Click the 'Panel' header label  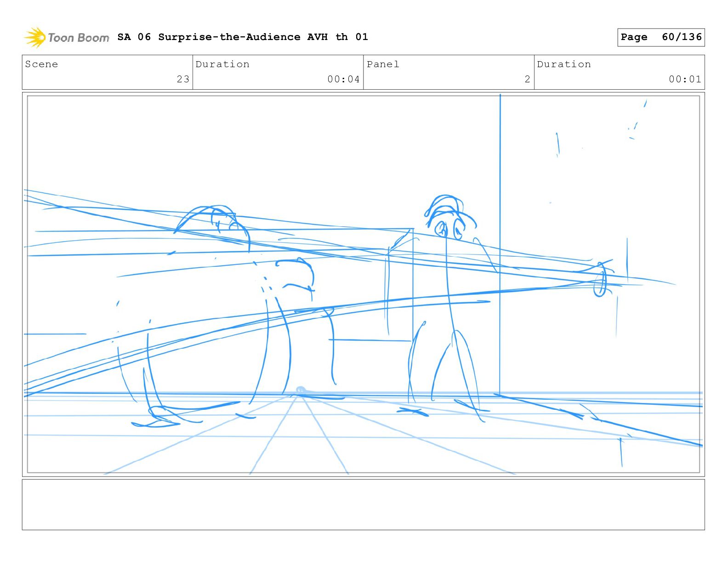click(x=383, y=64)
